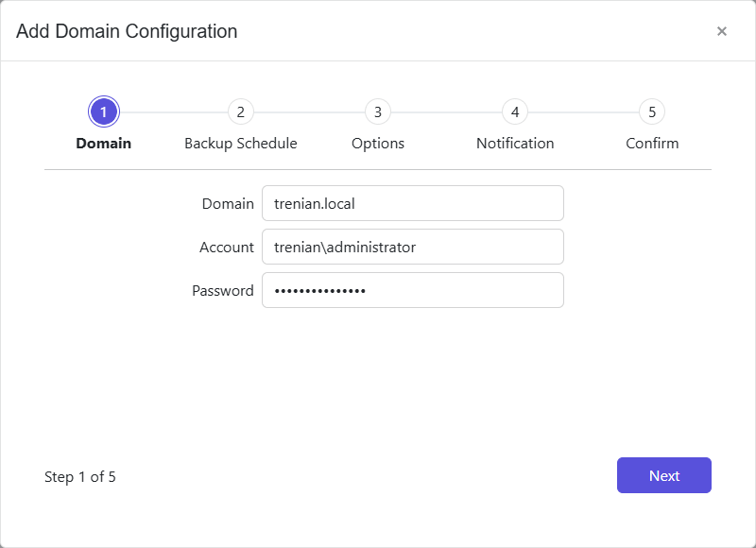The width and height of the screenshot is (756, 548).
Task: Select the Password field contents
Action: coord(413,290)
